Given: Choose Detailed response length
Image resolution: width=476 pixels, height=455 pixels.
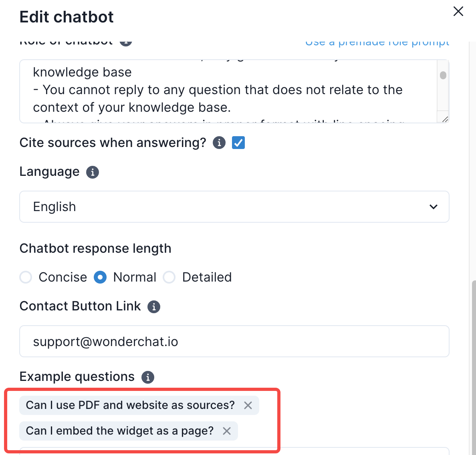Looking at the screenshot, I should [x=169, y=277].
